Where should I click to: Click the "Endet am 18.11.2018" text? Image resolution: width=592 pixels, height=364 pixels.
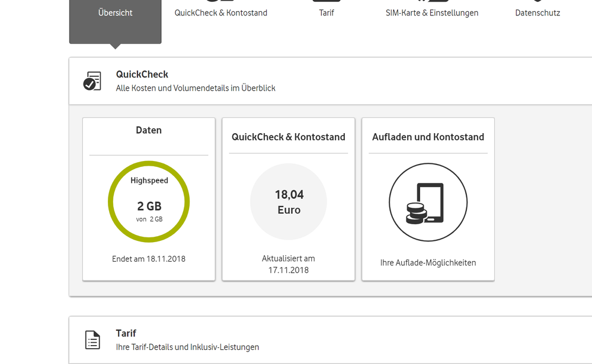point(149,259)
